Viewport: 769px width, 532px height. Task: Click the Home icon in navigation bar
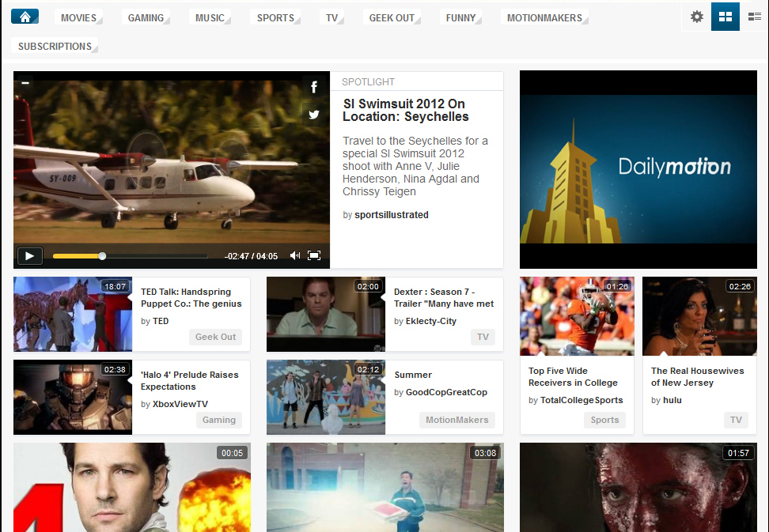tap(25, 17)
